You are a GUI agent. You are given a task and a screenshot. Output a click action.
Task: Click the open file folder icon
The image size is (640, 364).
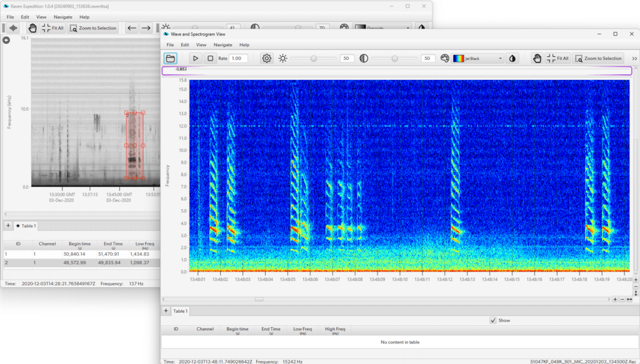[170, 58]
